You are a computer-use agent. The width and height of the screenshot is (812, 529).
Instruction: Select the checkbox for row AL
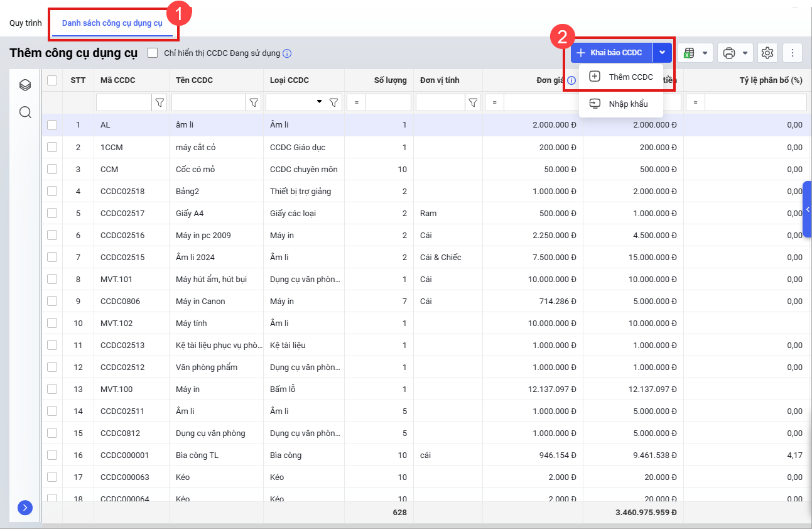coord(52,125)
